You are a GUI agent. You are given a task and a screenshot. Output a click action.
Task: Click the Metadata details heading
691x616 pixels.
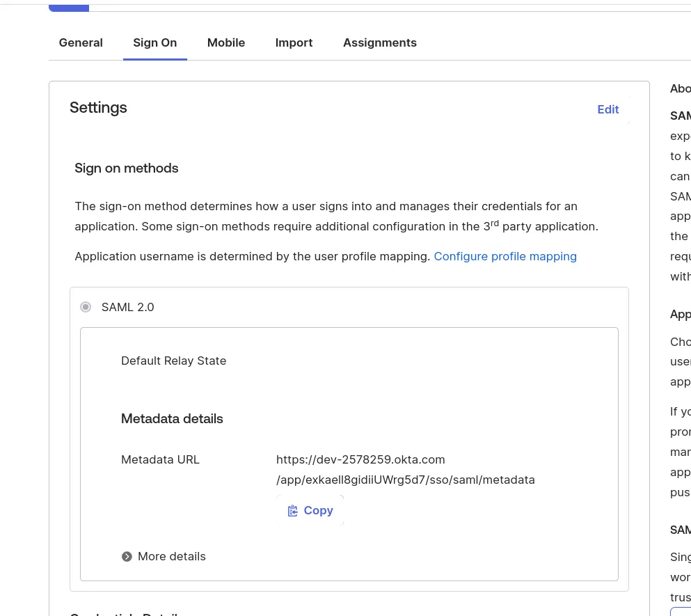(172, 418)
